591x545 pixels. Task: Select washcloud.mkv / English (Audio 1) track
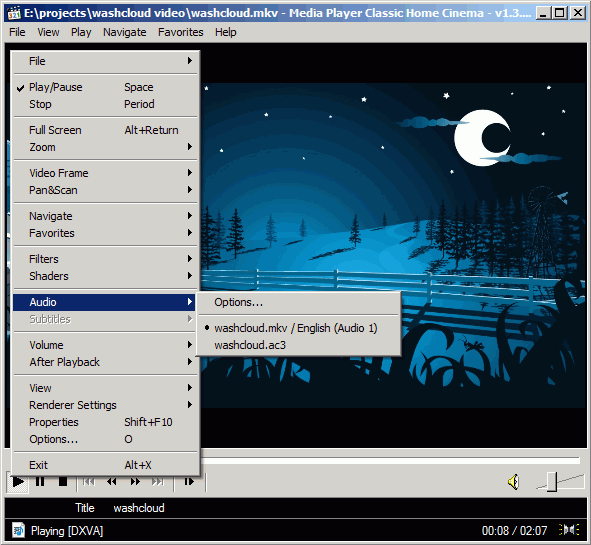[299, 328]
